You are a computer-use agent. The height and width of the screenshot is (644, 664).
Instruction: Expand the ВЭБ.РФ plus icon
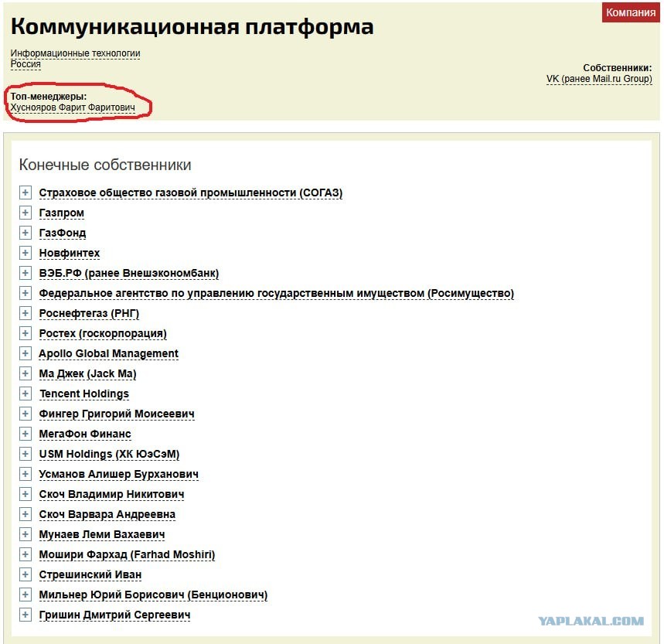coord(25,273)
